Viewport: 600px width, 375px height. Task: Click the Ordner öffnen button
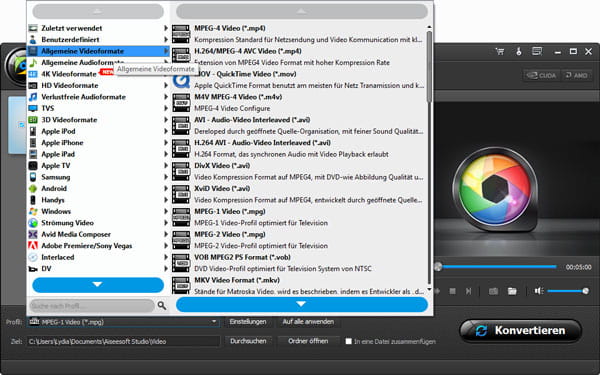[x=308, y=341]
